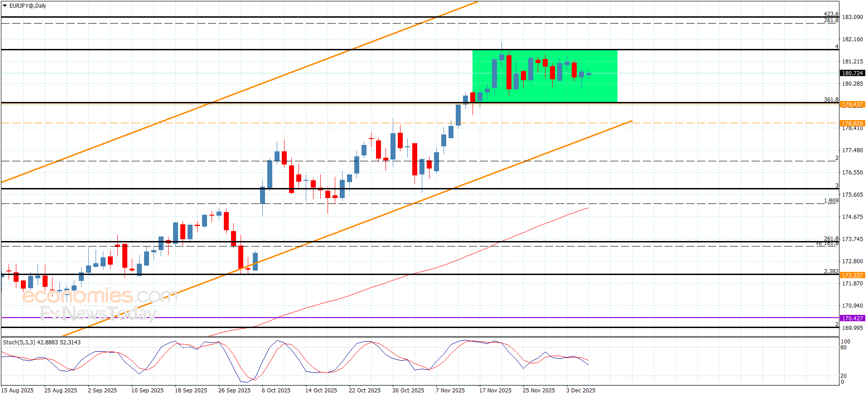Click the 17 Nov 2025 date label

(495, 391)
